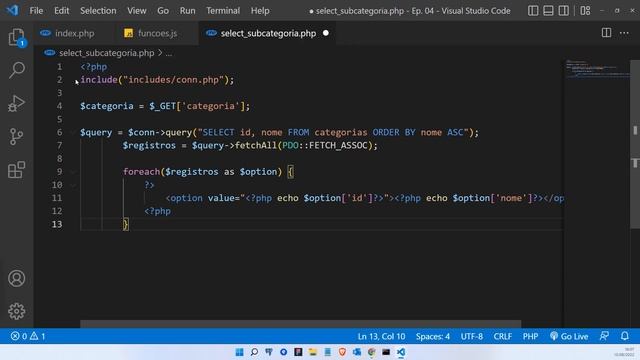Open File Explorer from the taskbar
Image resolution: width=640 pixels, height=360 pixels.
(x=313, y=352)
